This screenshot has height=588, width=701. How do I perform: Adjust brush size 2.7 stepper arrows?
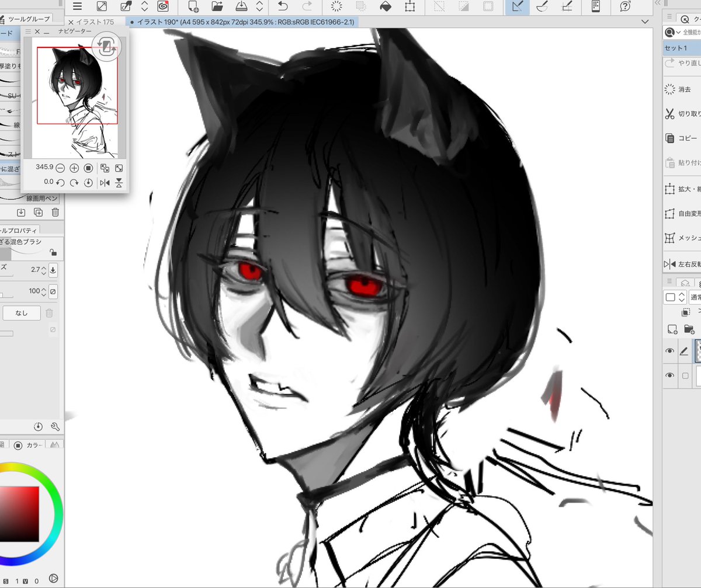[43, 270]
